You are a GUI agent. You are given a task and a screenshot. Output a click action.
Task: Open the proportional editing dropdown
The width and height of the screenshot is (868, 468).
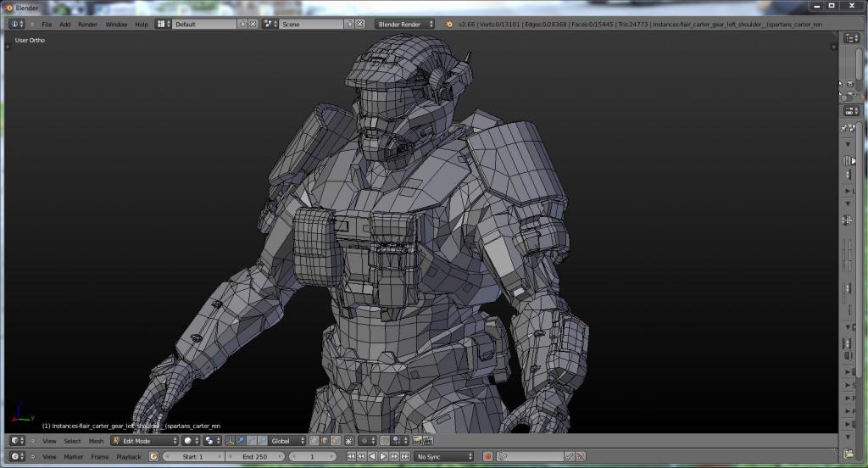tap(367, 441)
